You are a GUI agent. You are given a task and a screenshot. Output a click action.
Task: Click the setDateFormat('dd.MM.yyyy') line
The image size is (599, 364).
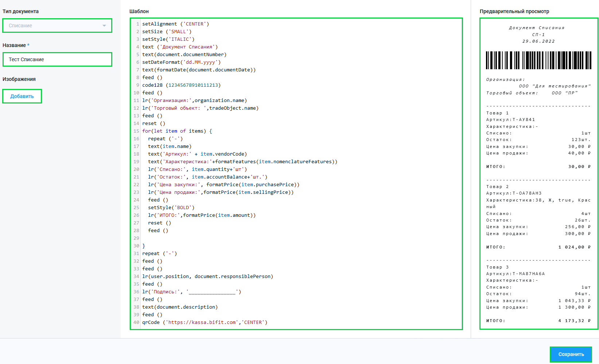click(181, 62)
